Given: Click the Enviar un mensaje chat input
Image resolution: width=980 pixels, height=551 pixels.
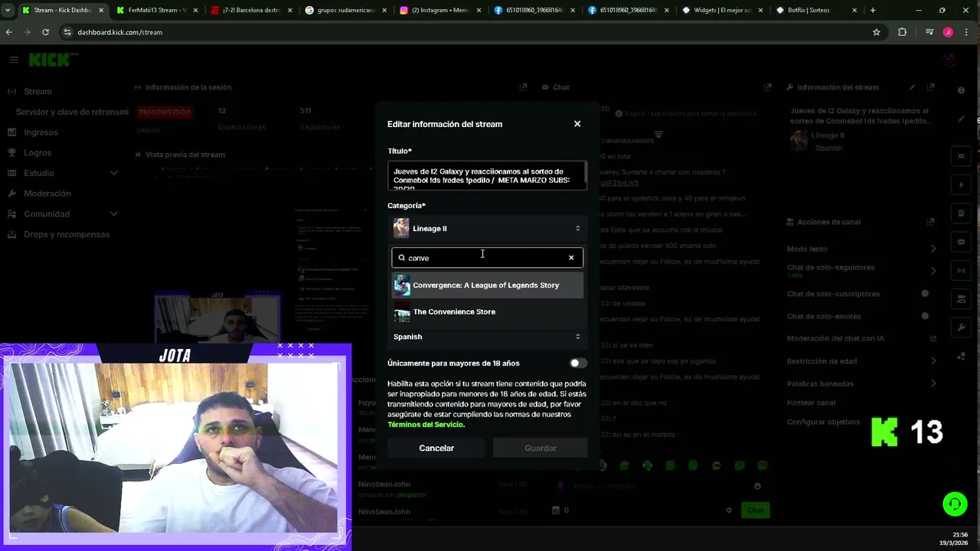Looking at the screenshot, I should [658, 486].
